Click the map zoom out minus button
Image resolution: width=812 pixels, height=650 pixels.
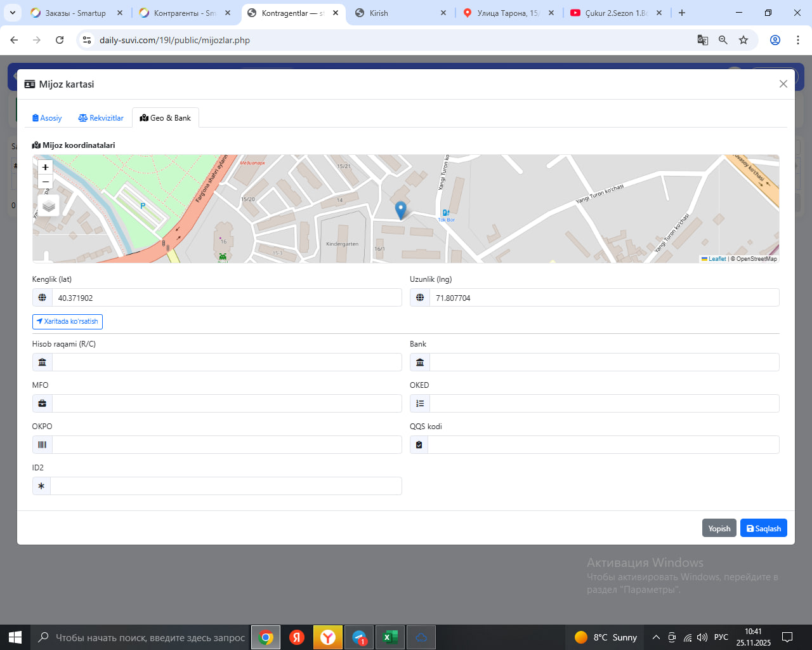[x=45, y=182]
